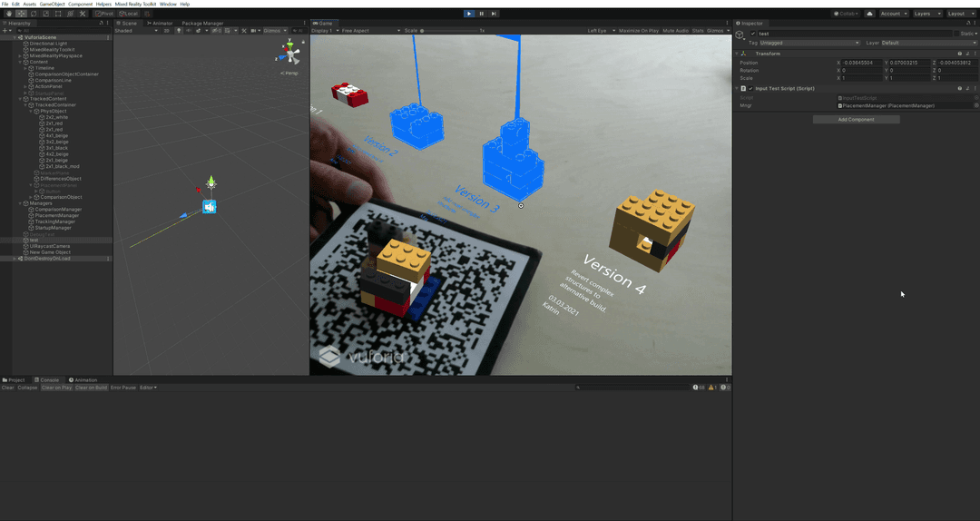Open Transform component preset icon
This screenshot has width=980, height=521.
(967, 54)
